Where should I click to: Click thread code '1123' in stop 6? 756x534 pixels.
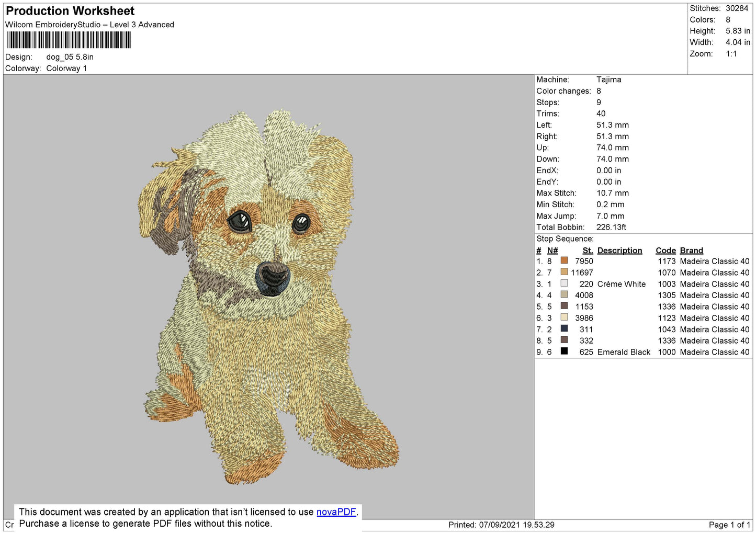pyautogui.click(x=667, y=318)
